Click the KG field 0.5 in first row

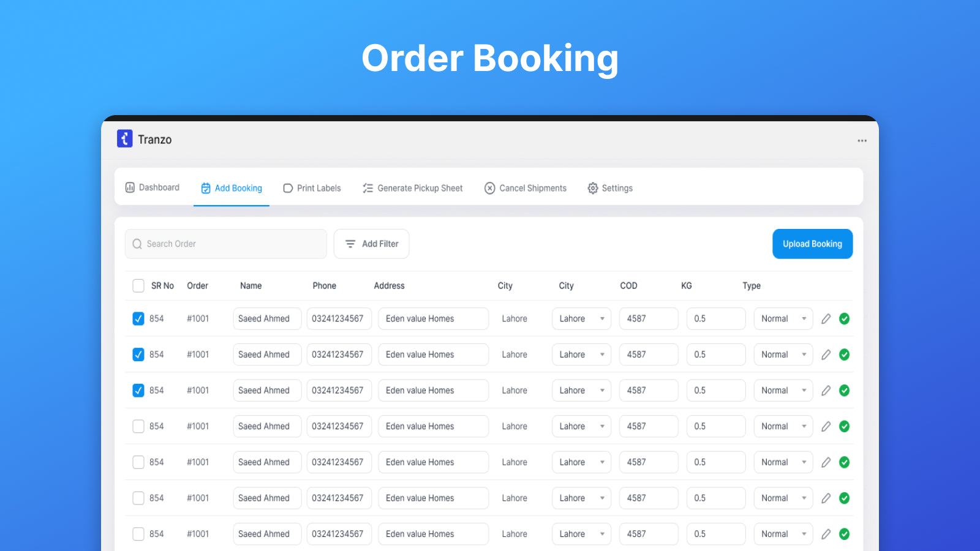716,318
